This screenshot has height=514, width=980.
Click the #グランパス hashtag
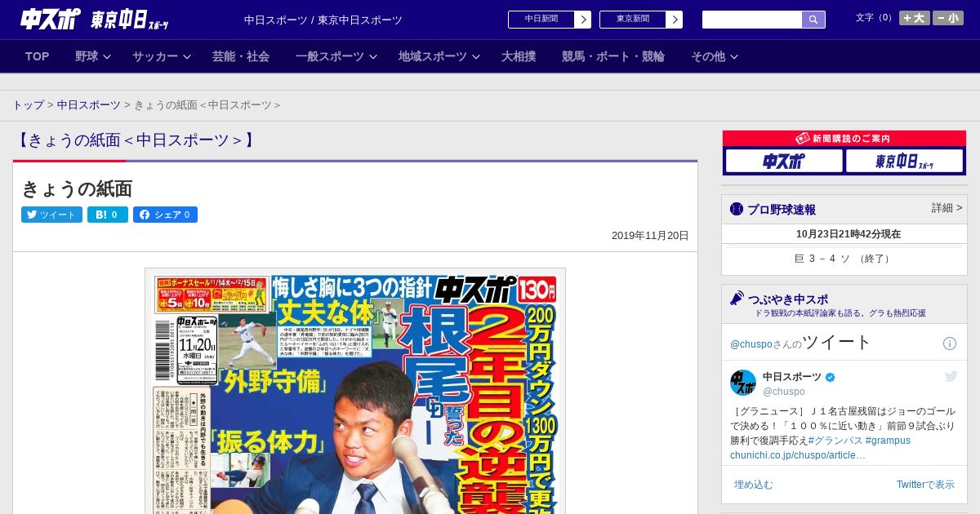835,441
